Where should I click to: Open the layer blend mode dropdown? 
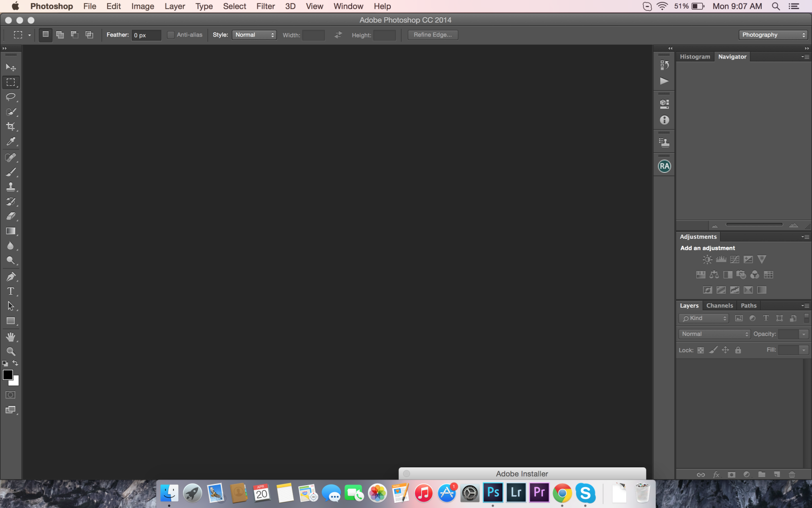point(715,334)
